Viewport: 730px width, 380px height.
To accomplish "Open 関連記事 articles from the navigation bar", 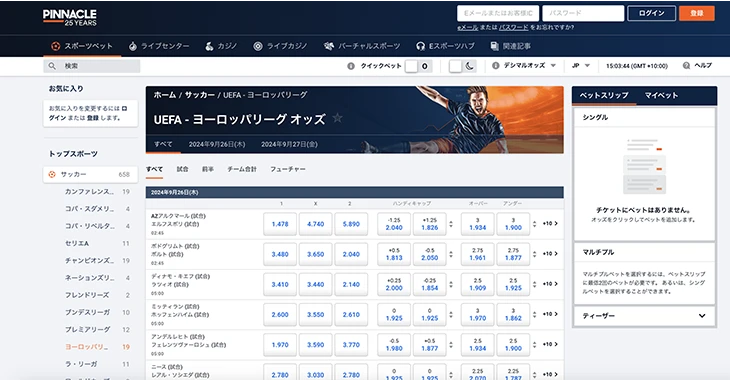I will click(510, 46).
